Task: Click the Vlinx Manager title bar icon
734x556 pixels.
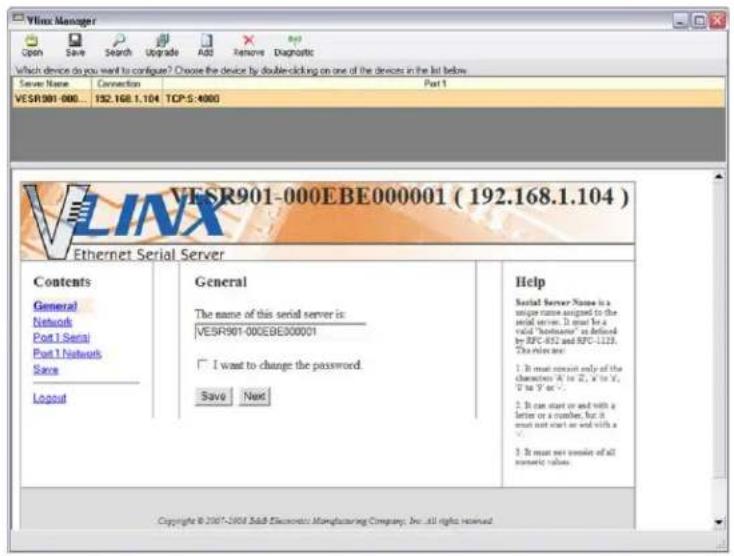Action: tap(18, 18)
